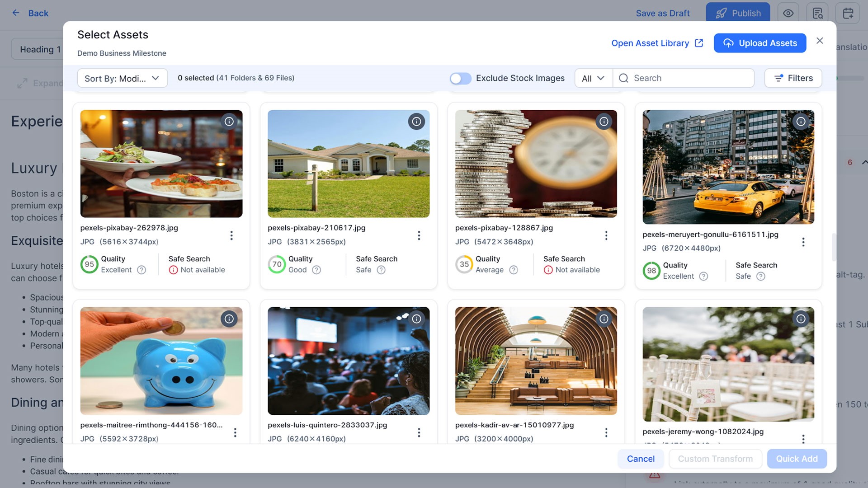
Task: Click the Upload Assets button
Action: point(760,43)
